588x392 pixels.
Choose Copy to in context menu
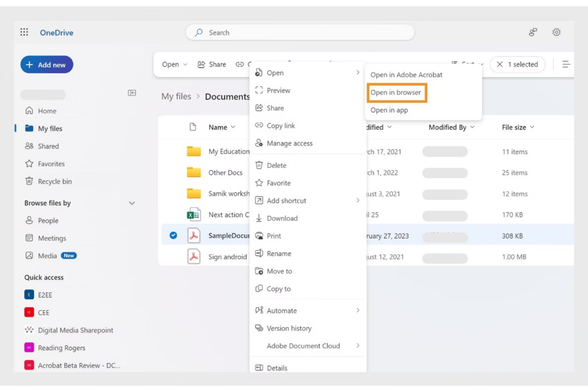coord(307,289)
